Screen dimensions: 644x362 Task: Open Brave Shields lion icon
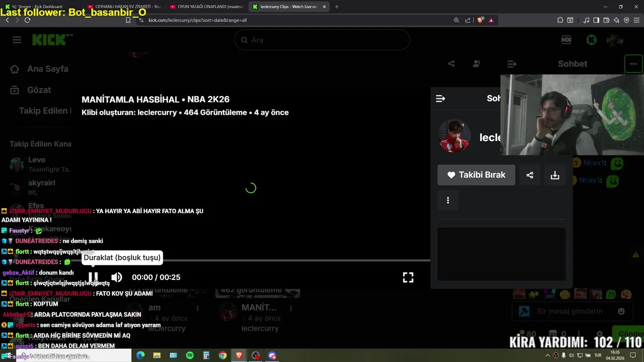480,20
